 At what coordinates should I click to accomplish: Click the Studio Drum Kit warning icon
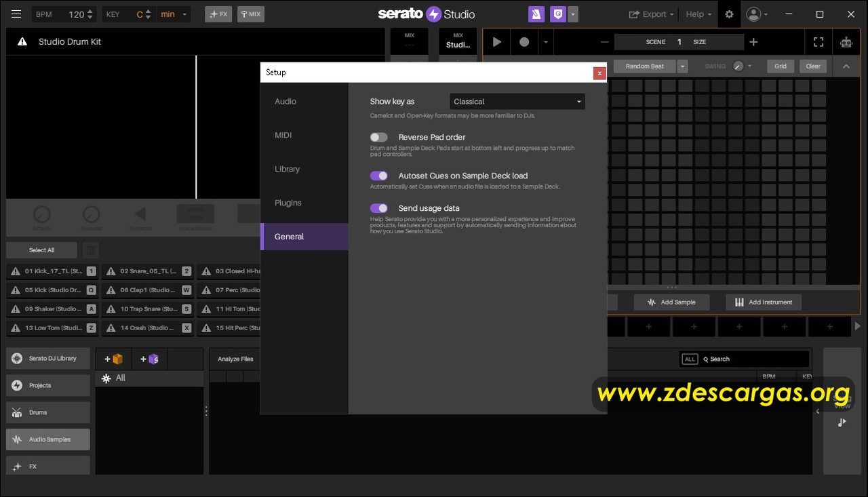pyautogui.click(x=22, y=42)
